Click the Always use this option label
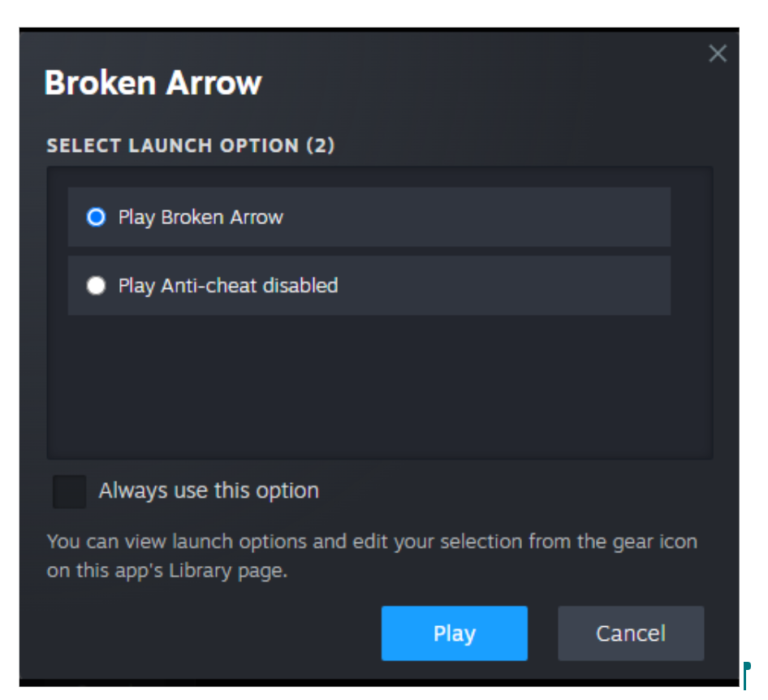The width and height of the screenshot is (768, 700). click(x=209, y=491)
